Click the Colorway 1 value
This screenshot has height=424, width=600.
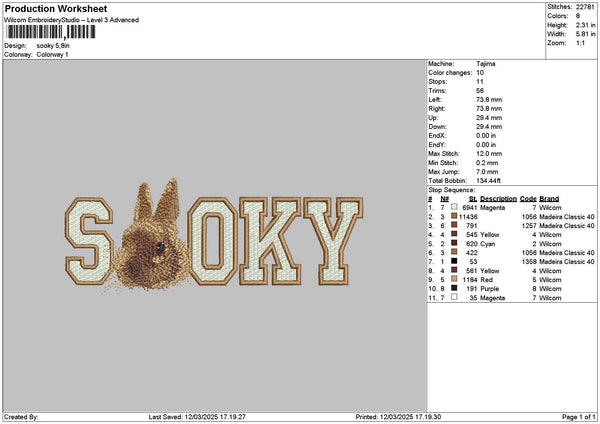[x=54, y=54]
